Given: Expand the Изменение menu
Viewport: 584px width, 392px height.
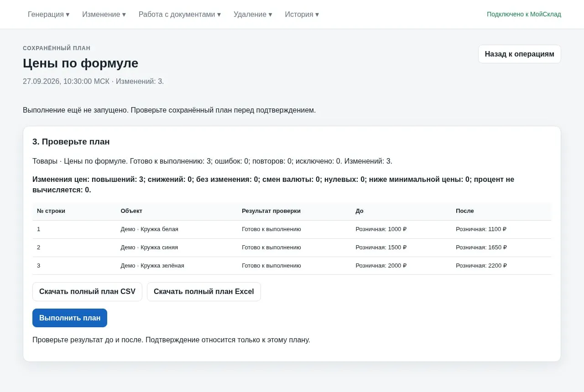Looking at the screenshot, I should pyautogui.click(x=104, y=14).
